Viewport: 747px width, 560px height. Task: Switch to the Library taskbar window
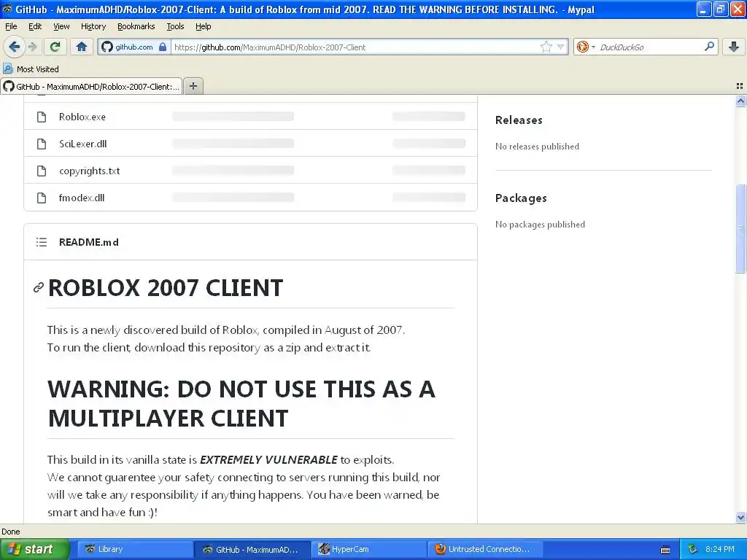point(135,549)
